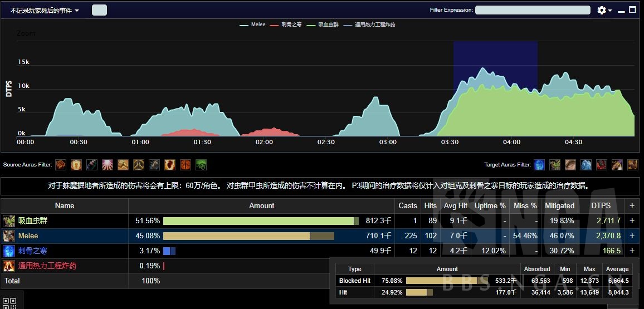
Task: Open the gear settings dropdown
Action: tap(604, 10)
